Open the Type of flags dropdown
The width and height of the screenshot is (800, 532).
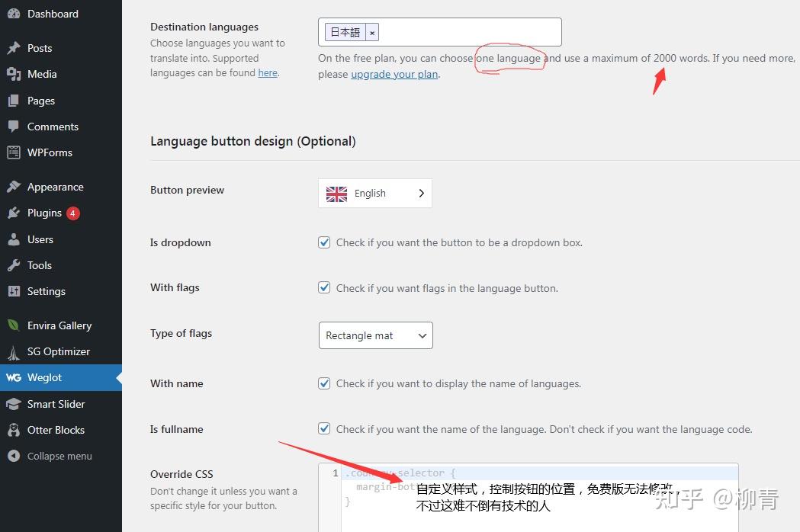375,335
